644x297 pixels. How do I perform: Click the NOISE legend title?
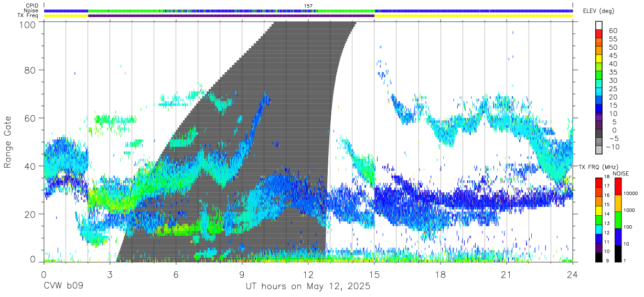point(621,173)
